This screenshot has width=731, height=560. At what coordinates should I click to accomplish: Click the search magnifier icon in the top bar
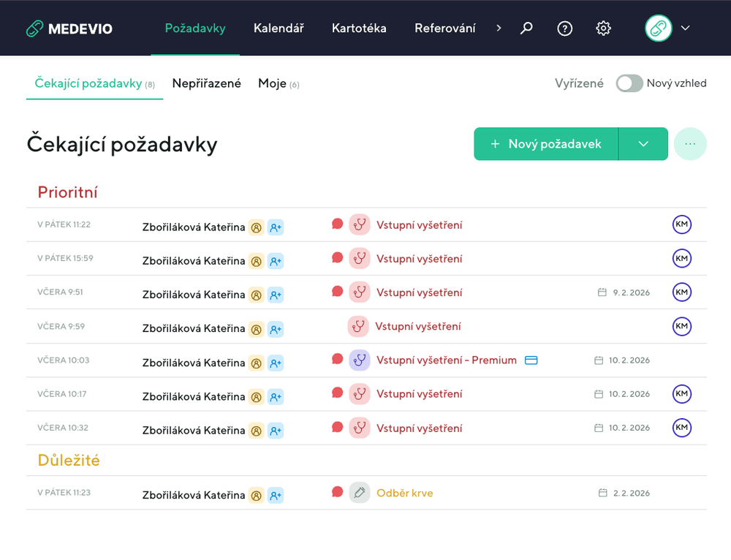[x=526, y=28]
